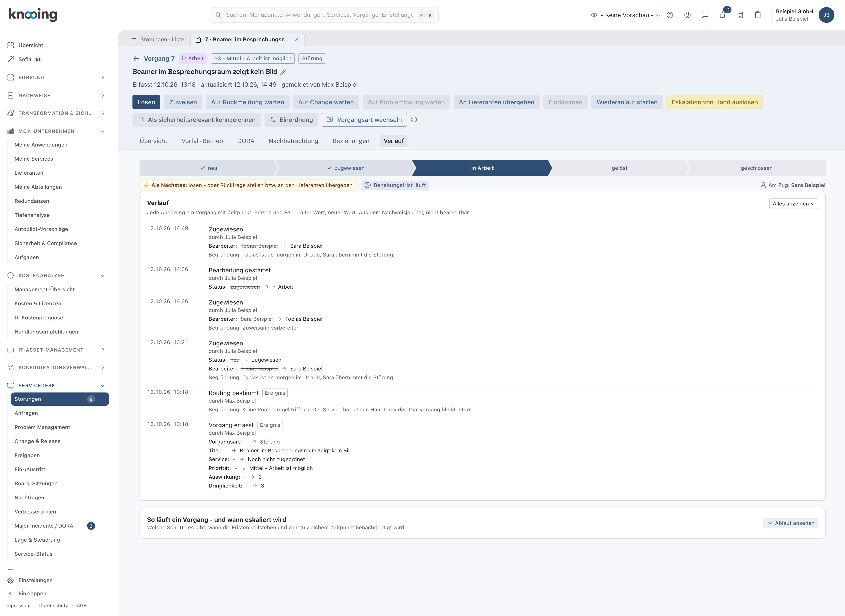Viewport: 845px width, 616px height.
Task: Open Störungen · Liste tab
Action: [157, 40]
